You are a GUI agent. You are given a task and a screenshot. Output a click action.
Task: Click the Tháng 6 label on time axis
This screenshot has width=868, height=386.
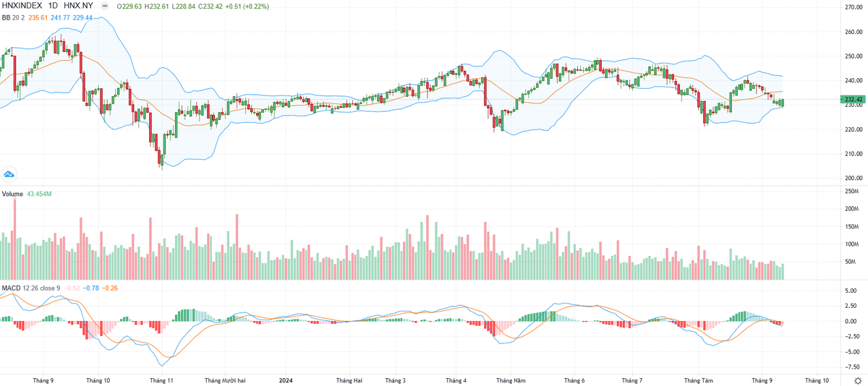coord(574,379)
